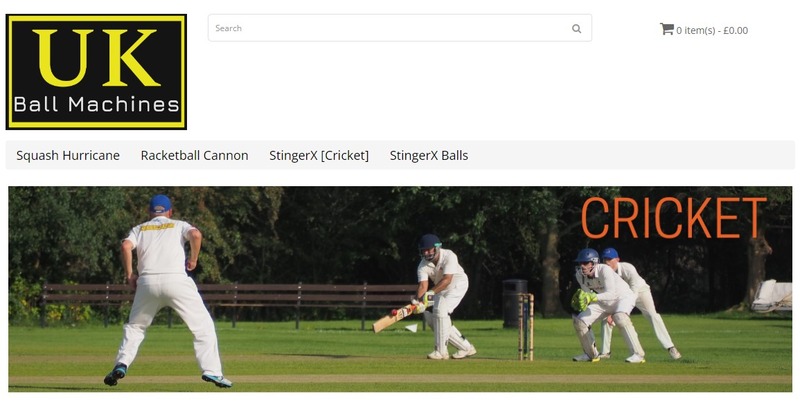Click the magnifying glass search icon
Viewport: 800px width, 409px height.
(x=577, y=29)
